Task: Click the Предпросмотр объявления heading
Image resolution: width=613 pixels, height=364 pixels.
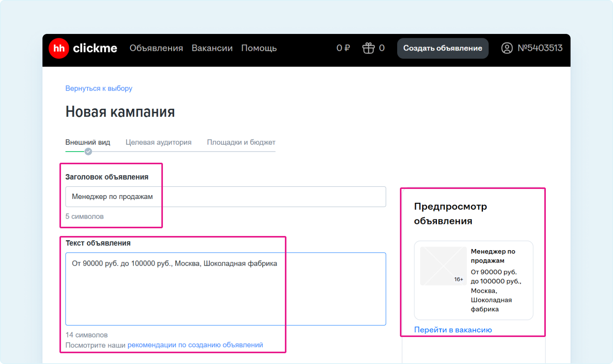Action: point(450,214)
